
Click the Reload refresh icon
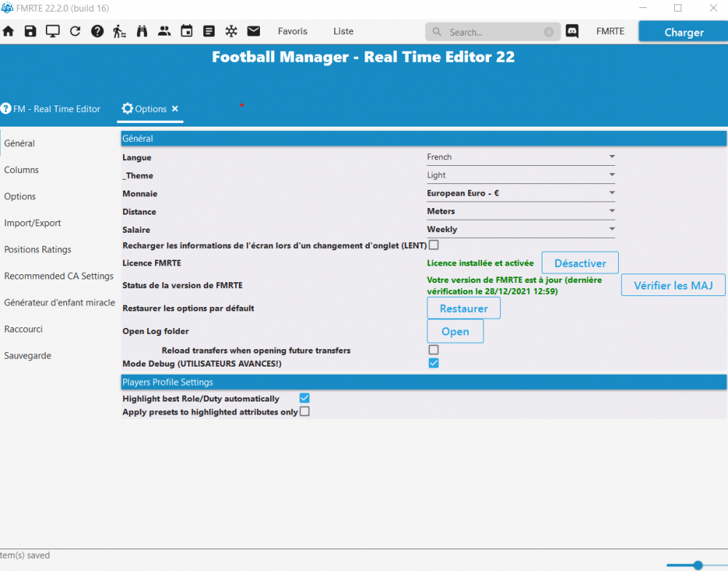point(75,31)
